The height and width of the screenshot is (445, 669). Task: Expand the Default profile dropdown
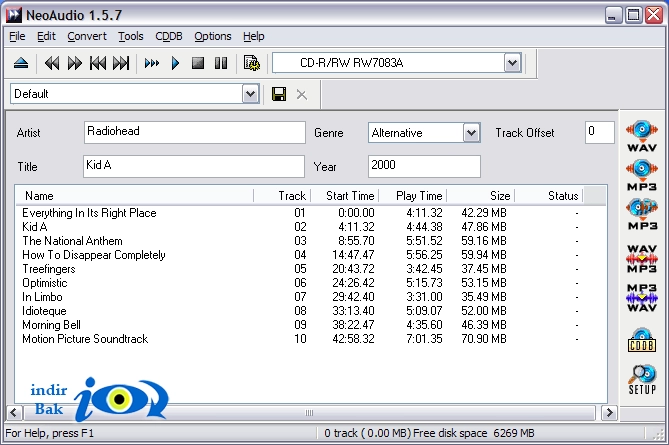pos(250,94)
